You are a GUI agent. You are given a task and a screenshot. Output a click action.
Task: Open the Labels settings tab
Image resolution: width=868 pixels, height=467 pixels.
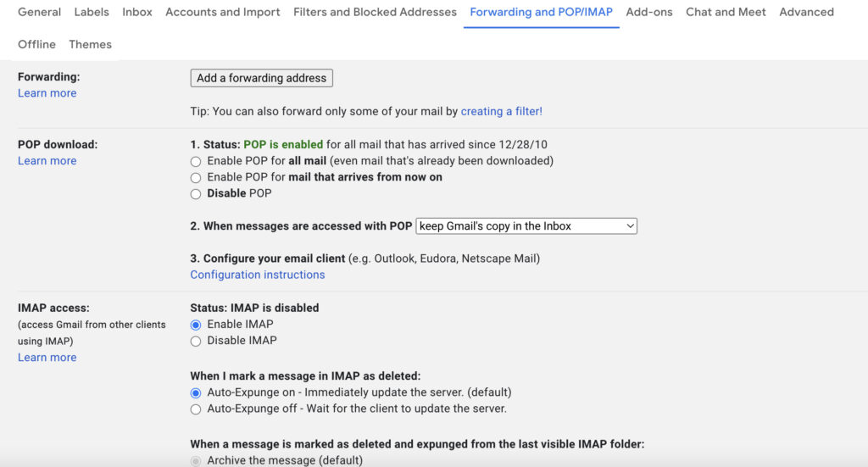(92, 12)
